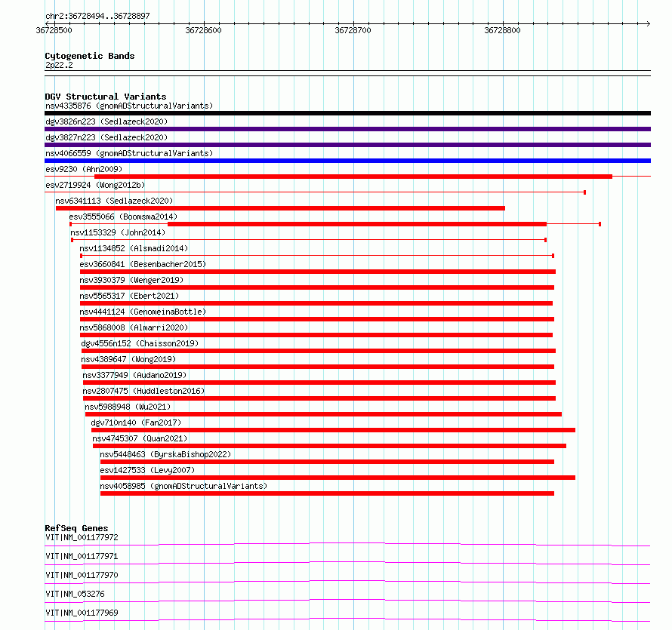672x630 pixels.
Task: Select the dgv3827n223 (Sedlazeck2020) label
Action: (106, 137)
